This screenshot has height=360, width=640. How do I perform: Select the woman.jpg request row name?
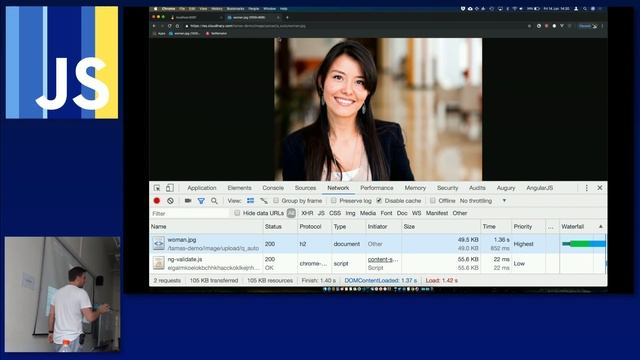(182, 240)
